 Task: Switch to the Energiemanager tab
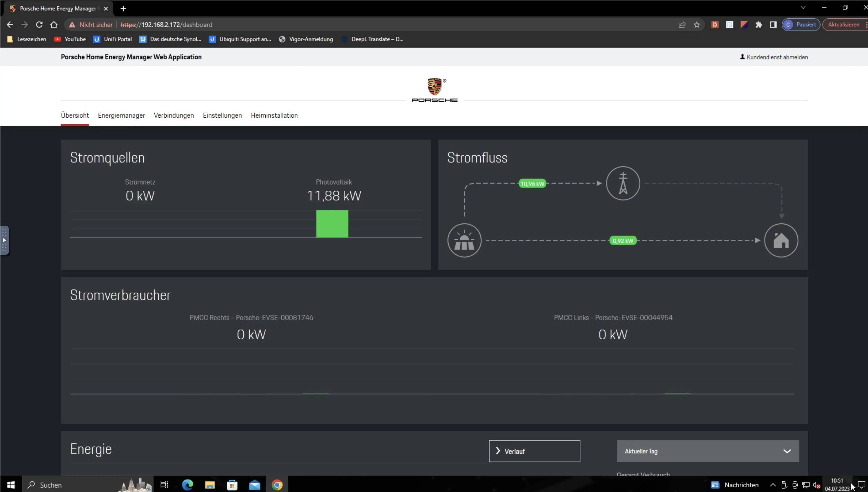tap(121, 116)
